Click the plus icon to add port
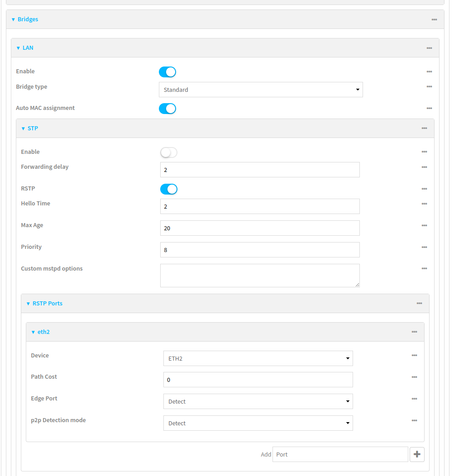The image size is (454, 476). [x=417, y=454]
